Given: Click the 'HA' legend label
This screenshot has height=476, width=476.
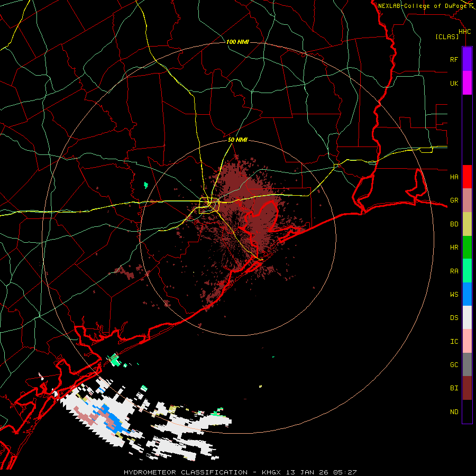Looking at the screenshot, I should tap(454, 177).
